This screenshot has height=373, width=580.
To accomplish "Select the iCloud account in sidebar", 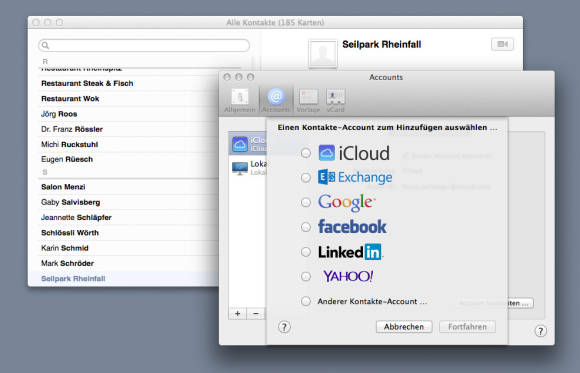I will 247,144.
